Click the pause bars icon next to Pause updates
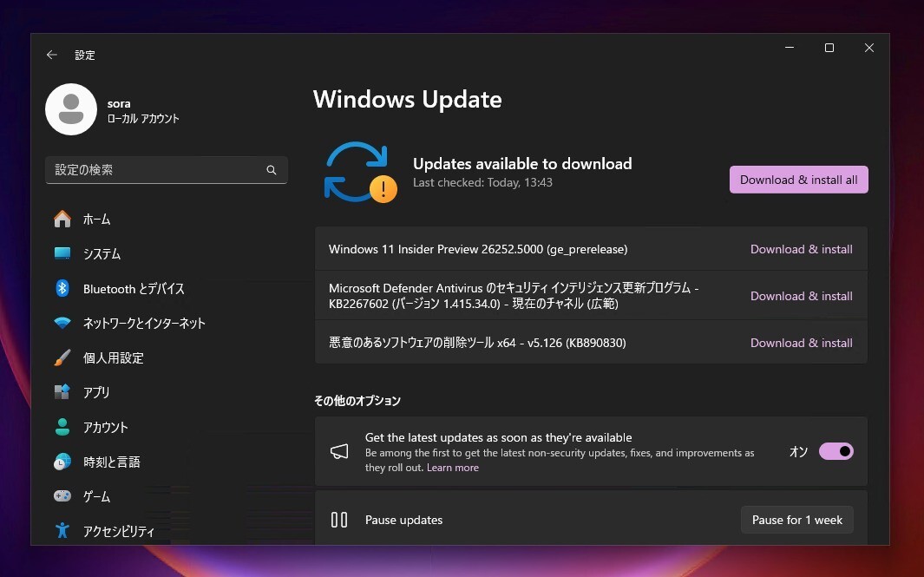This screenshot has height=577, width=924. (x=339, y=519)
